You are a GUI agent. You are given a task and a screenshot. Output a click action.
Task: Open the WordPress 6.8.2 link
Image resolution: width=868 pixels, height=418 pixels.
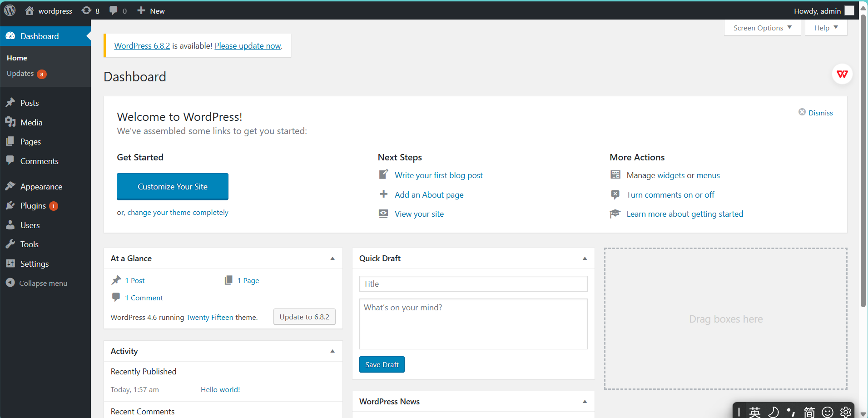(142, 45)
